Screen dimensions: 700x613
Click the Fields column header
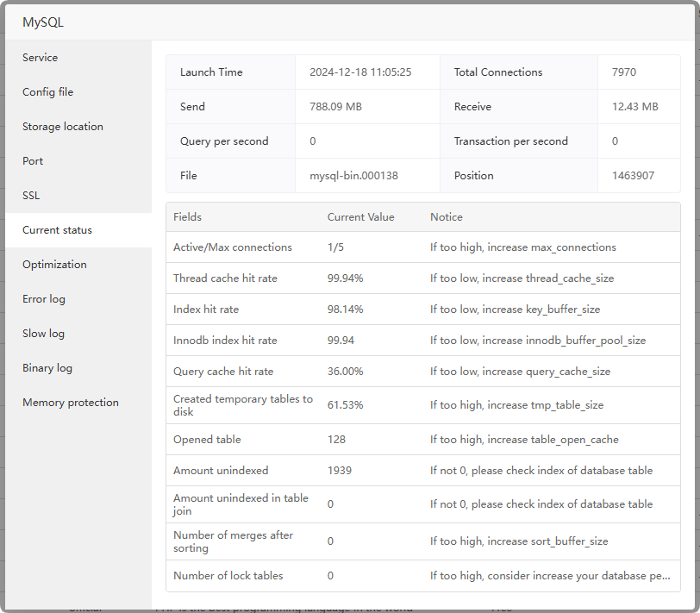[187, 217]
